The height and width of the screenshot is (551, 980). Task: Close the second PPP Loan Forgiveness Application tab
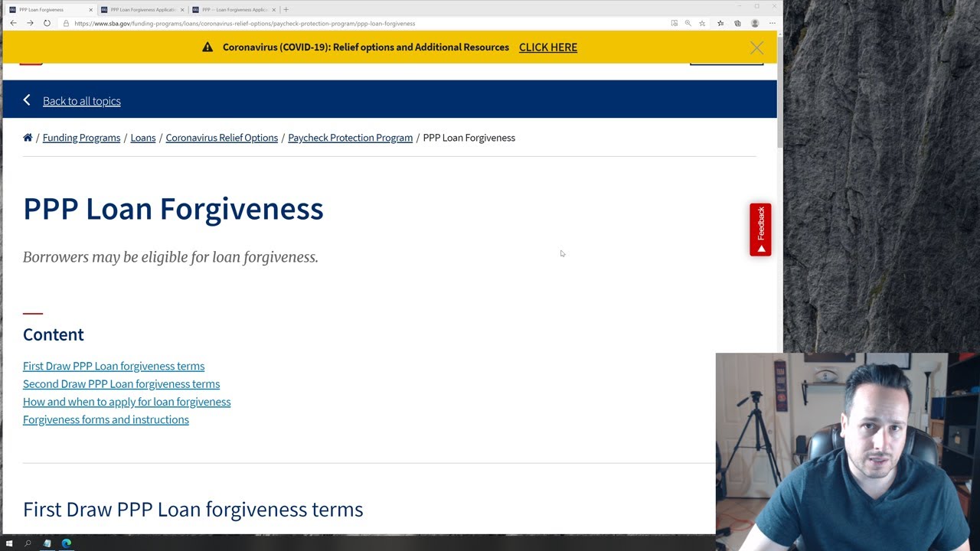(182, 10)
